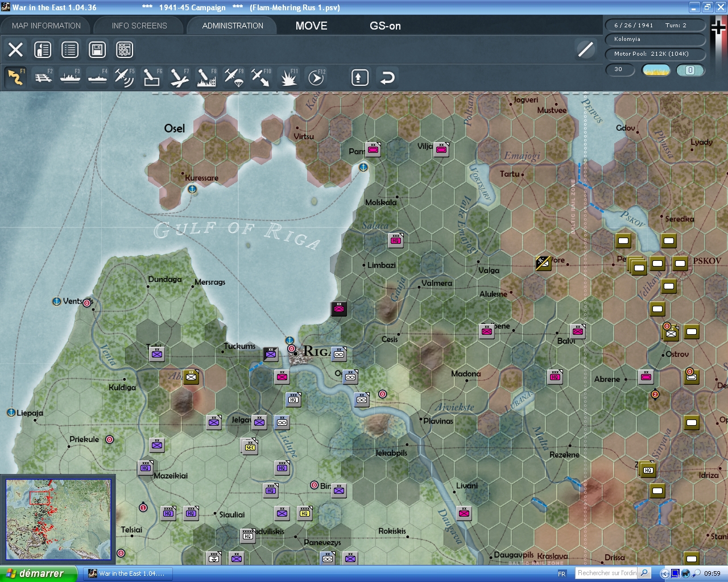Image resolution: width=728 pixels, height=582 pixels.
Task: Select the pink HQ counter near Limbazi
Action: tap(396, 240)
